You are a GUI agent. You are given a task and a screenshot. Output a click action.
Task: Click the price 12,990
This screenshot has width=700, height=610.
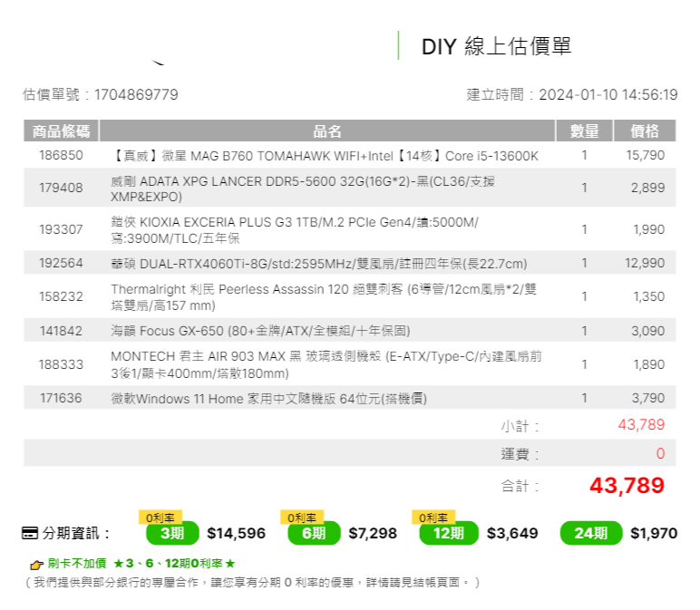[644, 263]
